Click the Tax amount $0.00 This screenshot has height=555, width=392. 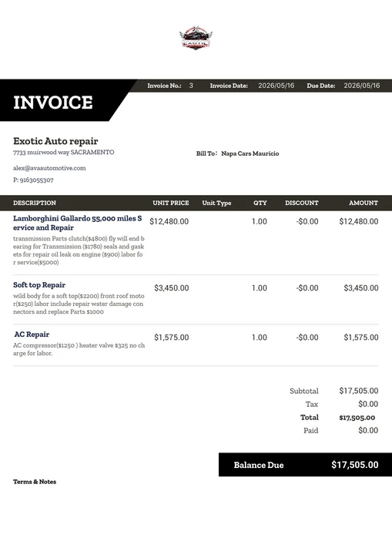click(368, 404)
